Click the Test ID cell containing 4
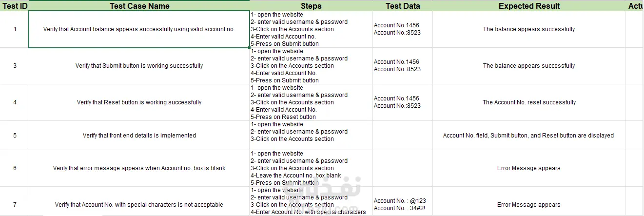644x216 pixels. (15, 102)
